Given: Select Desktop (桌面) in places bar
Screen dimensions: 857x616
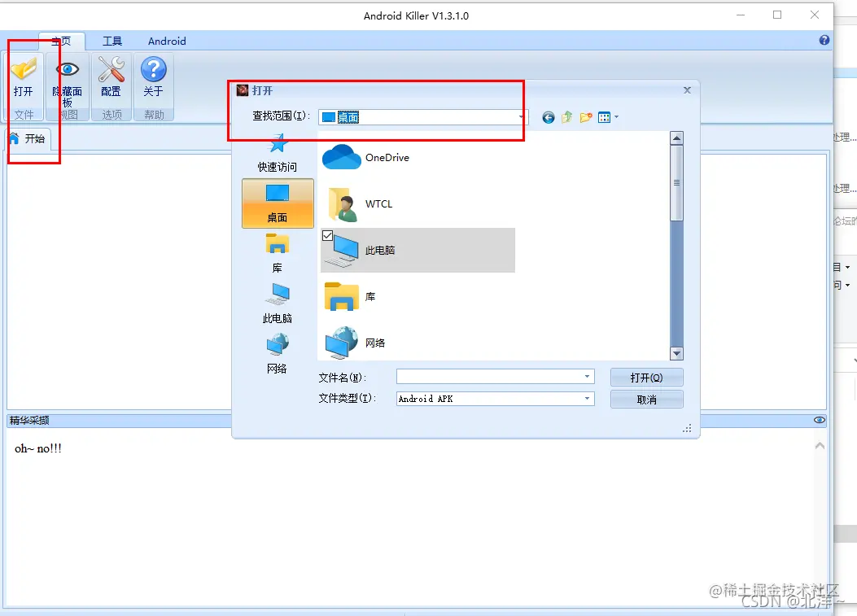Looking at the screenshot, I should (278, 203).
